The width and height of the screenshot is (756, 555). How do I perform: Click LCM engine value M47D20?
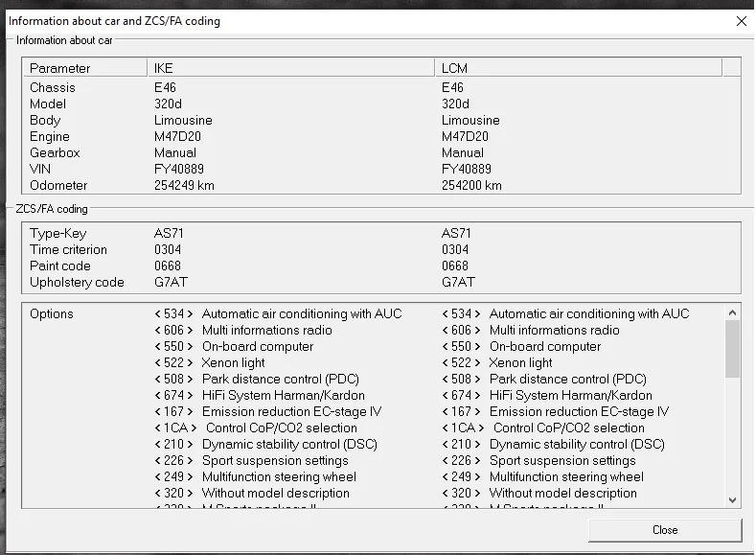tap(465, 137)
